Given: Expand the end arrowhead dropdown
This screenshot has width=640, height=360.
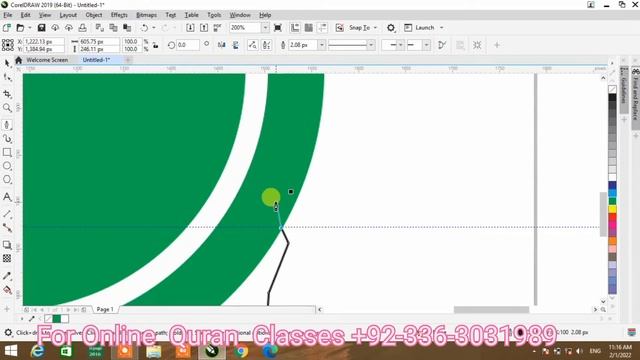Looking at the screenshot, I should click(426, 45).
